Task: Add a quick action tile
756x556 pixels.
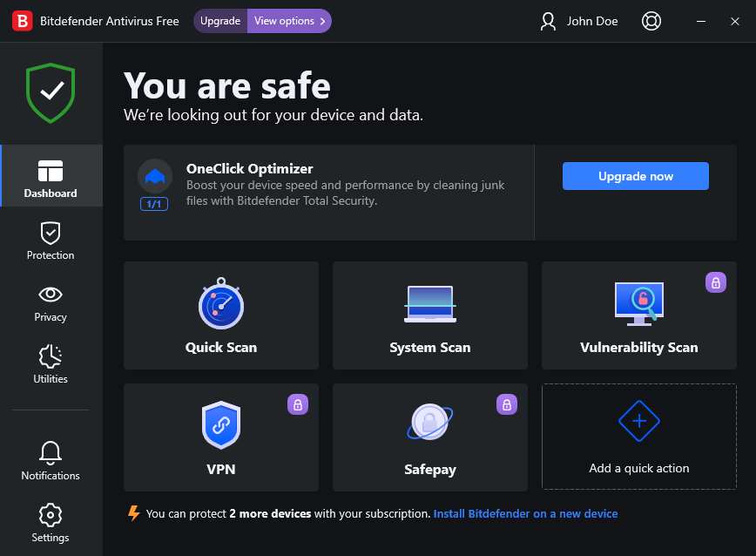Action: click(x=639, y=437)
